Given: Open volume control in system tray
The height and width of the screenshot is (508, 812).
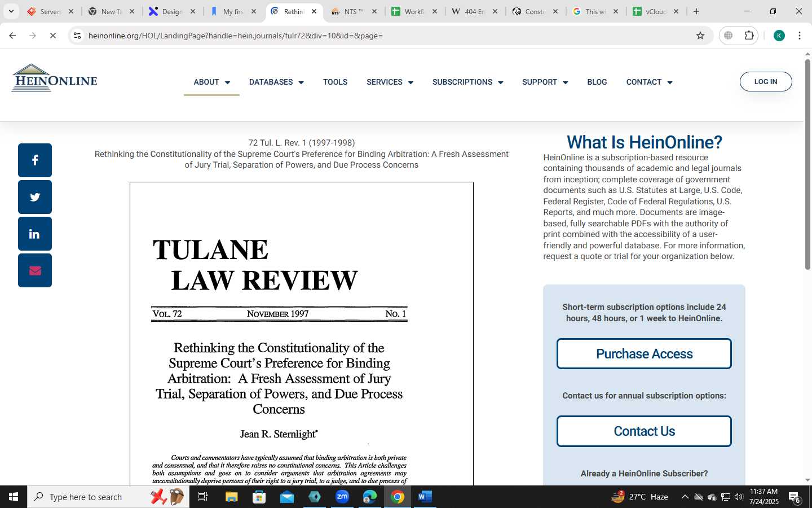Looking at the screenshot, I should tap(739, 497).
